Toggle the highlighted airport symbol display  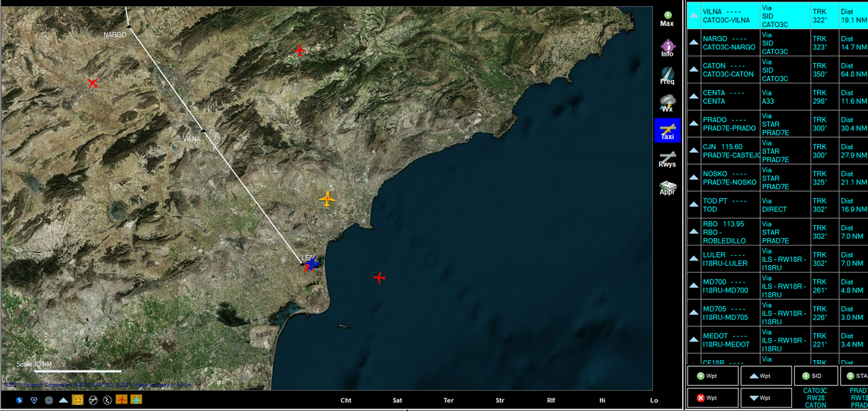[x=78, y=400]
